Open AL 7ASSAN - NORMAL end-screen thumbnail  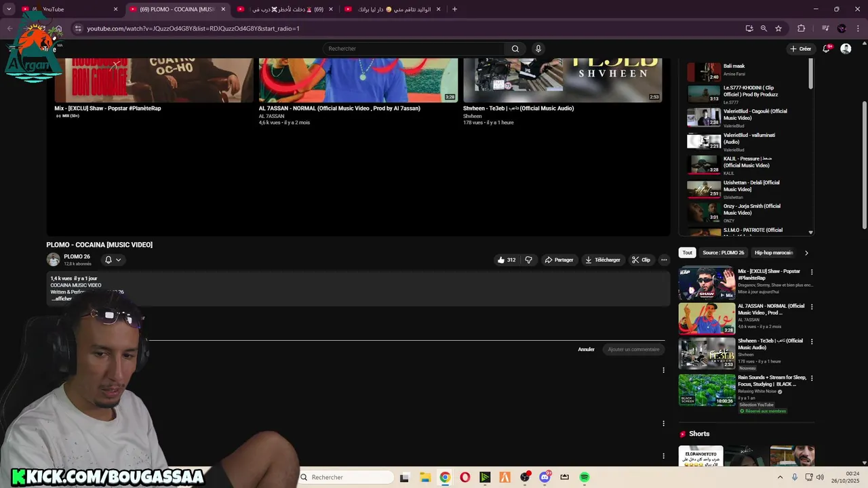(x=358, y=80)
